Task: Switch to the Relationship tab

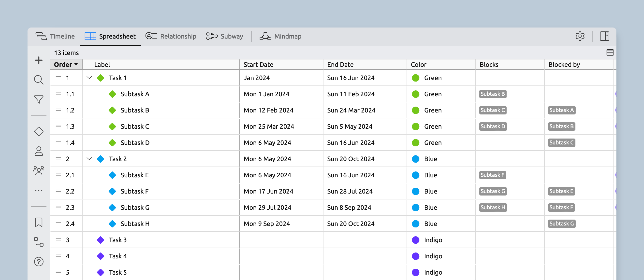Action: pyautogui.click(x=171, y=36)
